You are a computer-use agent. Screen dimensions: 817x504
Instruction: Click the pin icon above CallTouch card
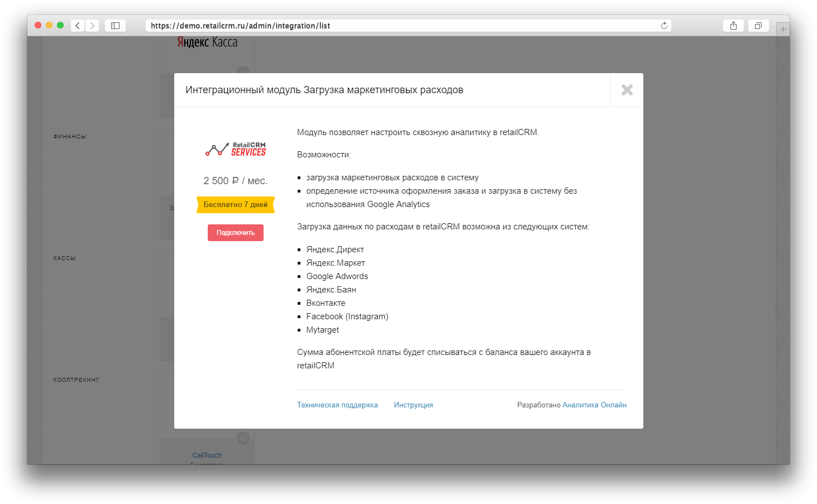[x=243, y=439]
